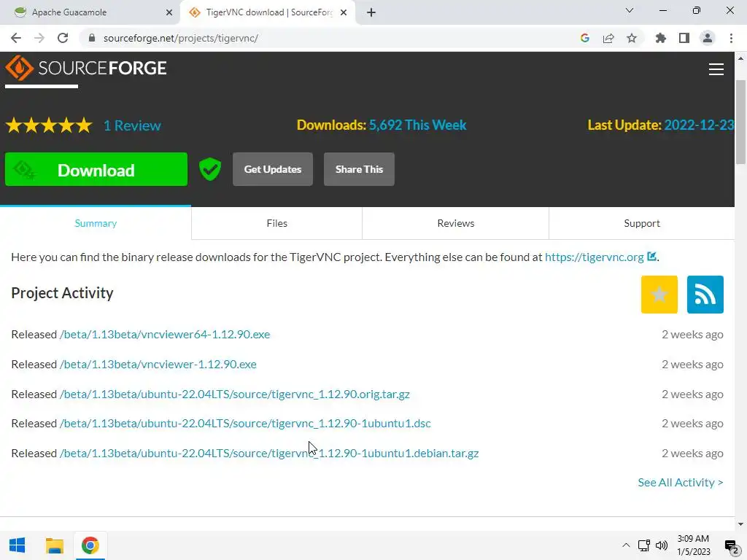The image size is (747, 560).
Task: Click the Project Activity heading
Action: (63, 293)
